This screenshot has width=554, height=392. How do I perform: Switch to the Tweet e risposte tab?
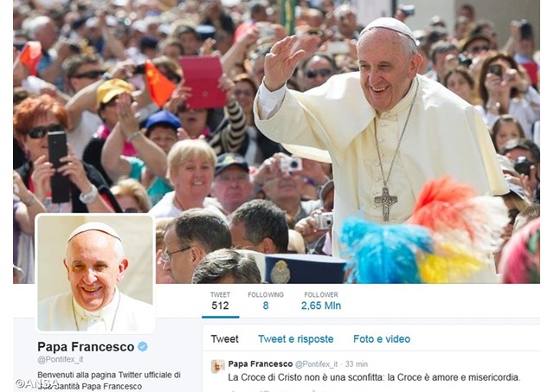pyautogui.click(x=296, y=339)
